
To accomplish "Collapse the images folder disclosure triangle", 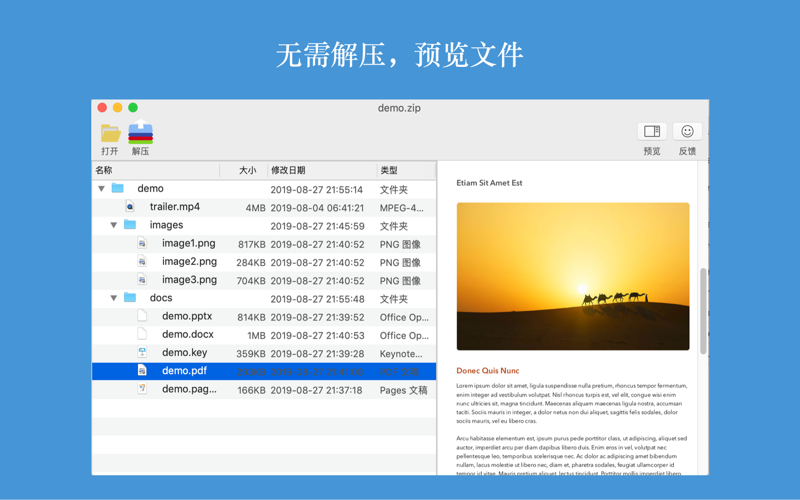I will tap(114, 226).
